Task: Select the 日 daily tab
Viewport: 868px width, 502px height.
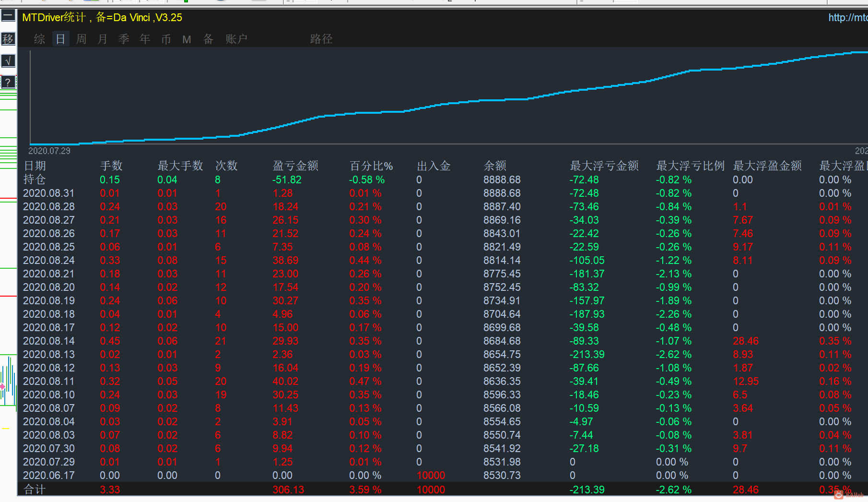Action: click(x=60, y=39)
